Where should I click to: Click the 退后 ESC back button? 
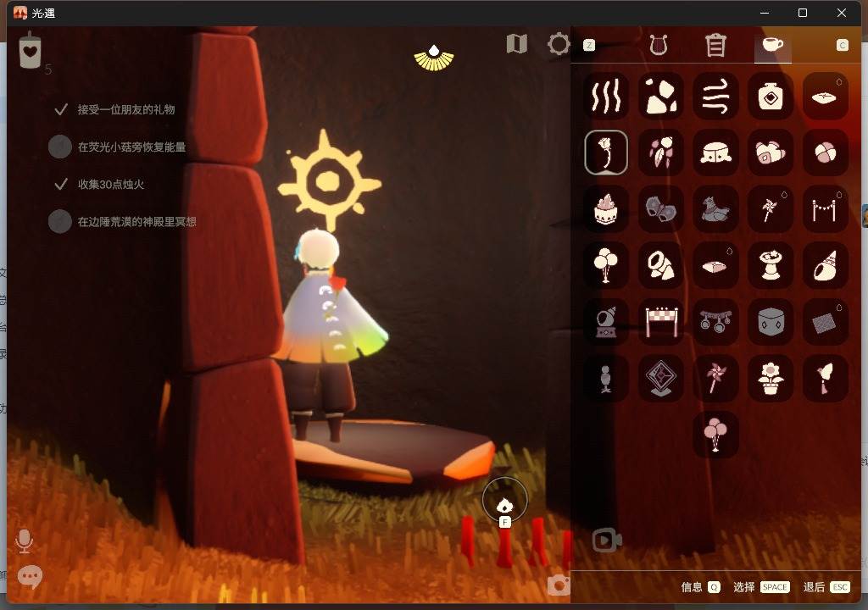[x=826, y=587]
